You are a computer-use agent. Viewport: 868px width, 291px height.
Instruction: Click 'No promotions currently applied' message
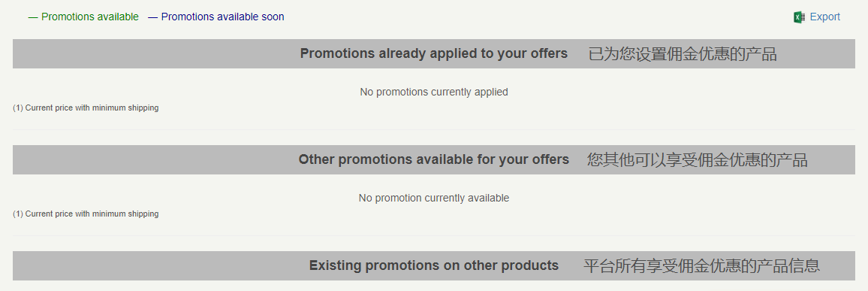coord(434,92)
